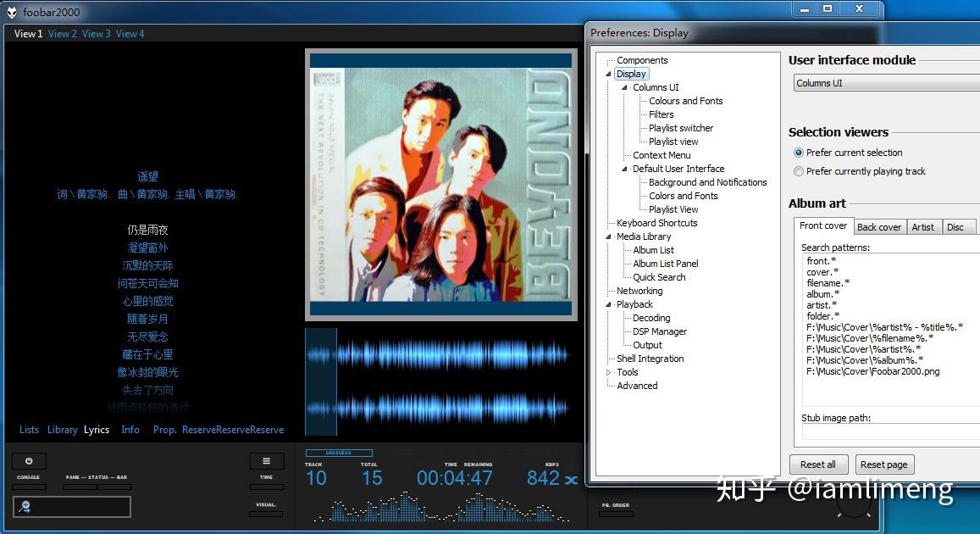Viewport: 980px width, 534px height.
Task: Click the Reset page button
Action: click(x=884, y=464)
